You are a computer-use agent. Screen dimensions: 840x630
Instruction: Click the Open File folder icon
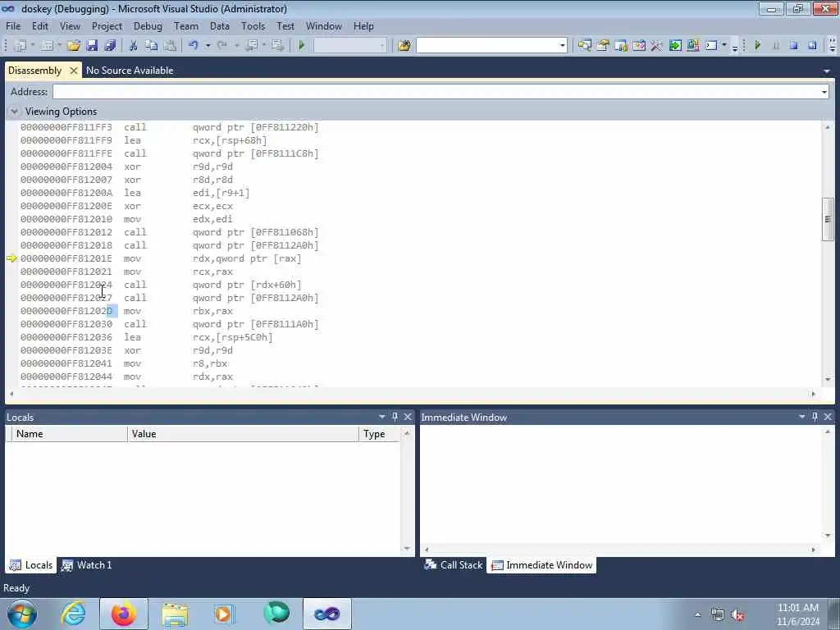tap(73, 46)
